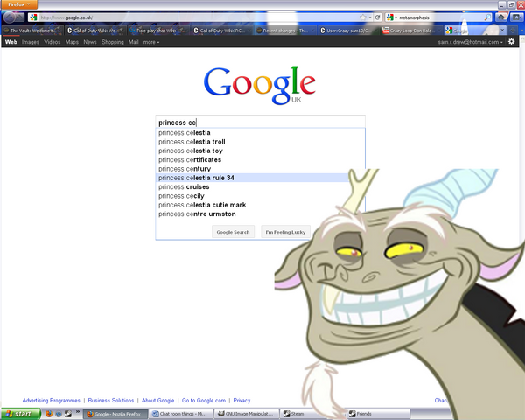Select Shopping in the Google bar

click(113, 42)
